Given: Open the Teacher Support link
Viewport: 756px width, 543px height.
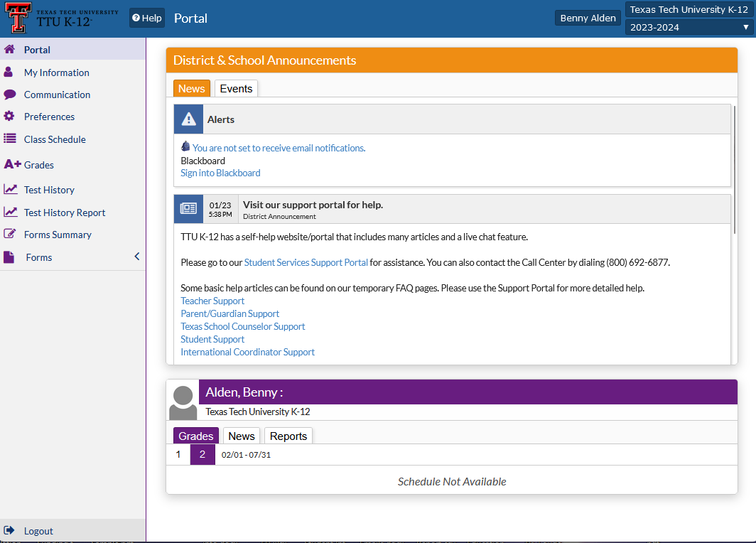Looking at the screenshot, I should (x=212, y=301).
